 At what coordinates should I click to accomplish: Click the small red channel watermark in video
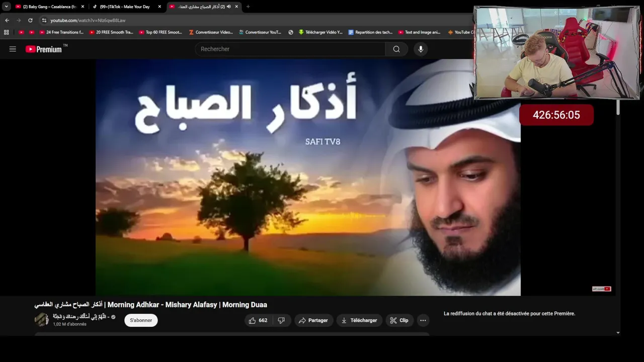point(601,289)
